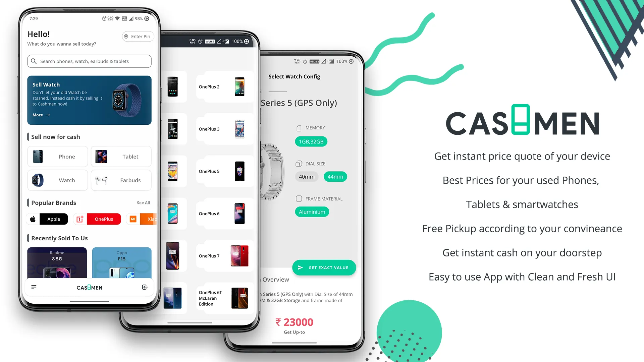Tap the location pin Enter Pin field
This screenshot has width=644, height=362.
(137, 36)
